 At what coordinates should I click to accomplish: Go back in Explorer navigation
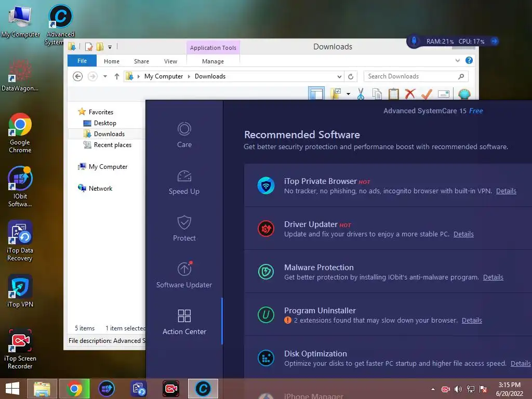(x=78, y=76)
